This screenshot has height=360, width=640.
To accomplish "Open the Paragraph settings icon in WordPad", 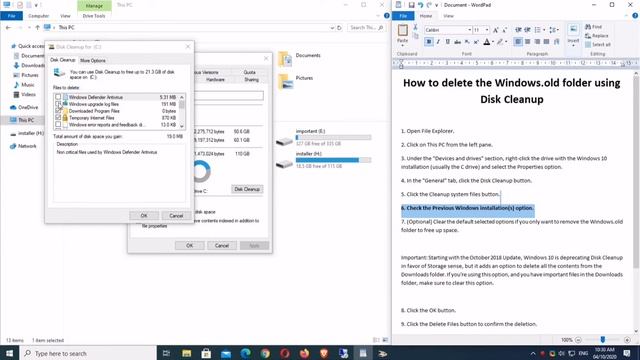I will click(556, 42).
